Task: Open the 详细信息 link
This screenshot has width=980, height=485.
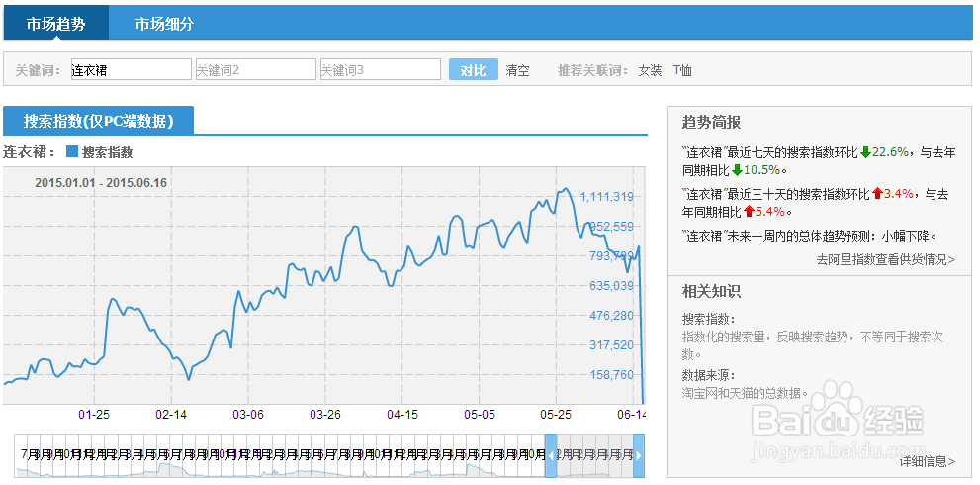Action: (x=928, y=462)
